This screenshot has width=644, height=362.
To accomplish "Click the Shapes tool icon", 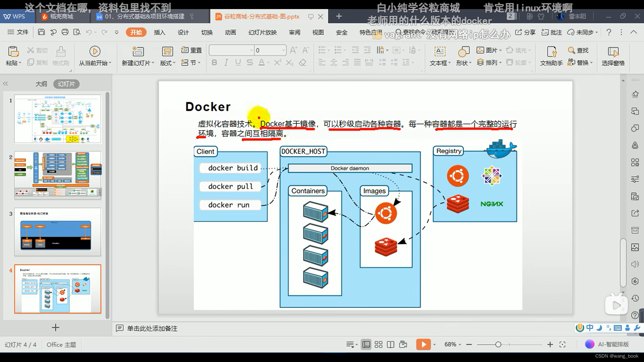I will coord(463,52).
